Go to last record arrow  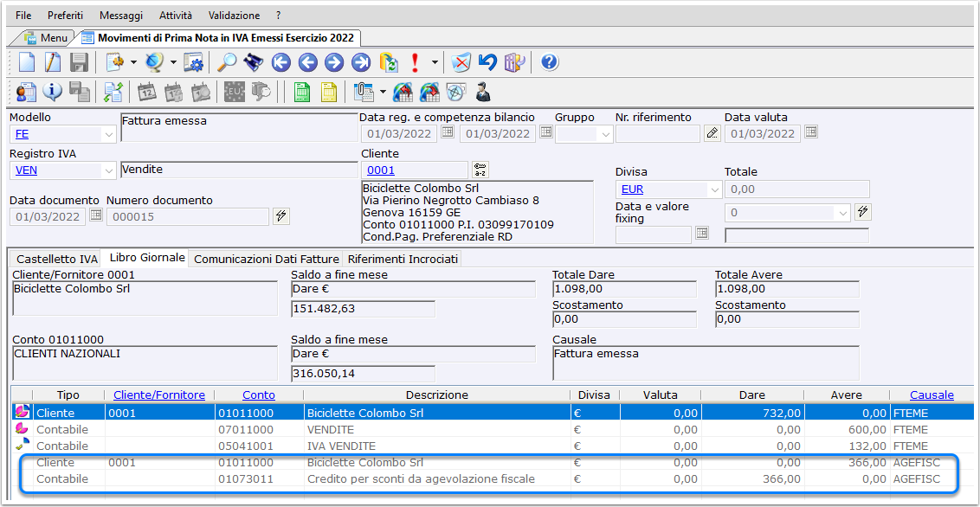click(361, 62)
